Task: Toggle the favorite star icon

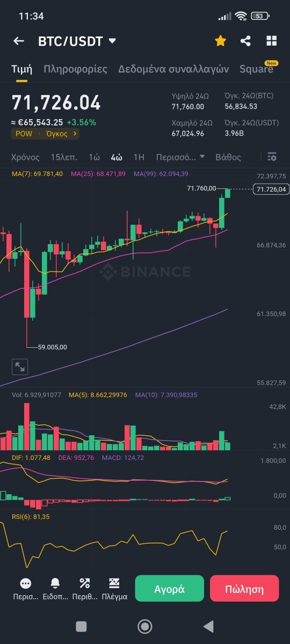Action: click(220, 41)
